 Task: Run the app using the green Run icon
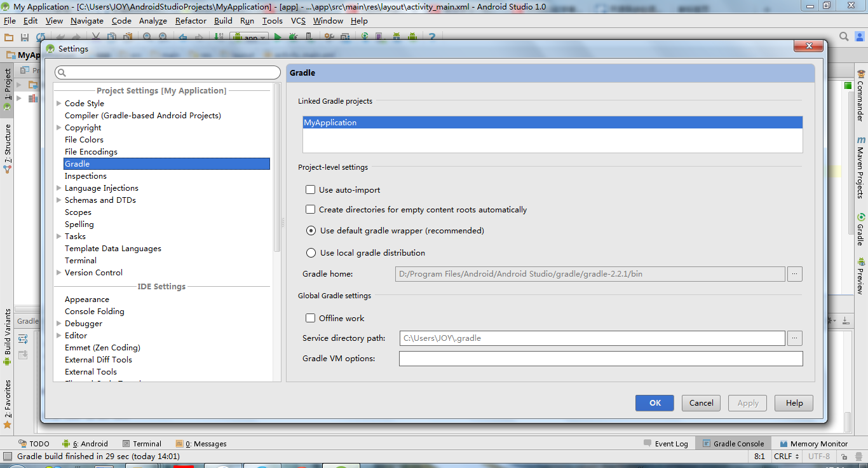tap(278, 38)
